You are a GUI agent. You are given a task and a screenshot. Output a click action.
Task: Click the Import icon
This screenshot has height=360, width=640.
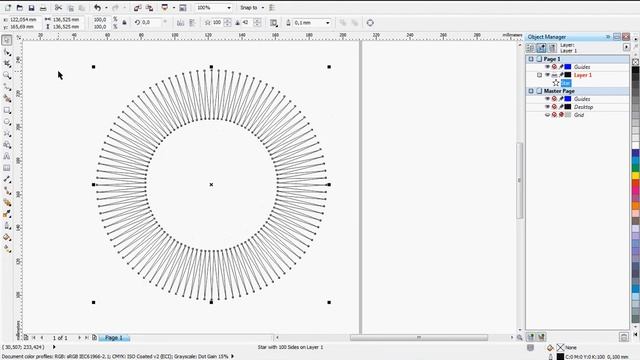[138, 8]
